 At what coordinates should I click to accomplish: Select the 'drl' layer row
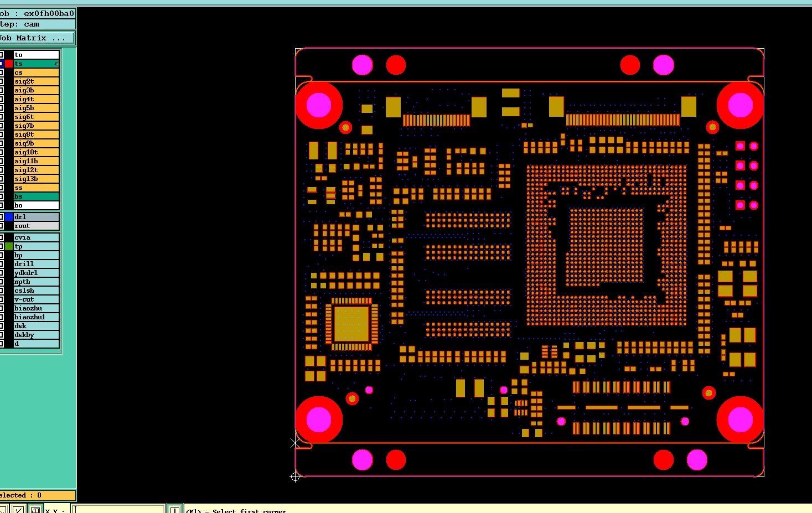coord(37,217)
